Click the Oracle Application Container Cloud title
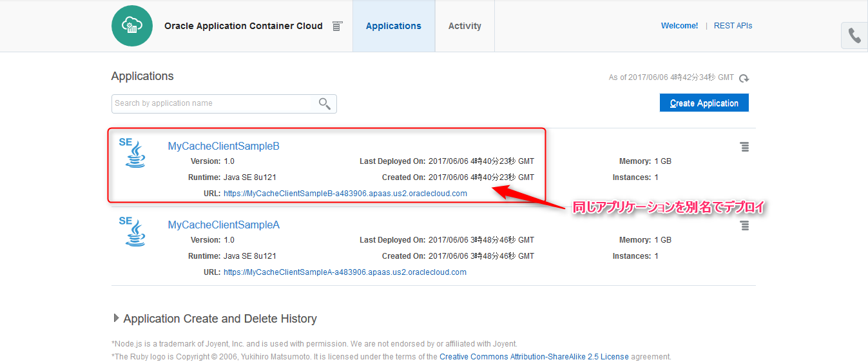 click(244, 26)
